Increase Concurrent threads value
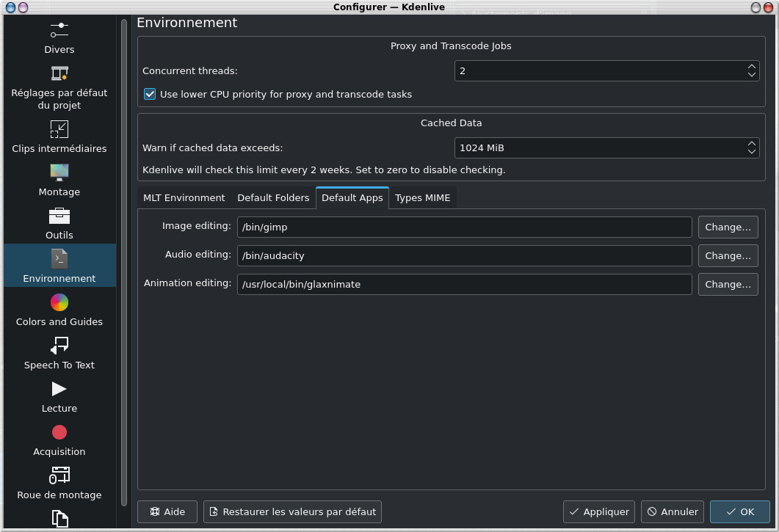779x532 pixels. coord(751,66)
